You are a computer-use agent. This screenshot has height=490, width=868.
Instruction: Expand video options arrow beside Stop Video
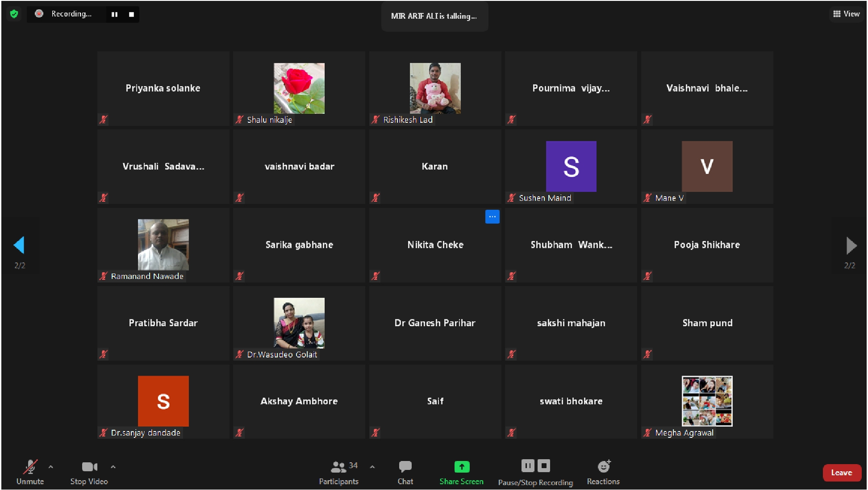coord(113,467)
